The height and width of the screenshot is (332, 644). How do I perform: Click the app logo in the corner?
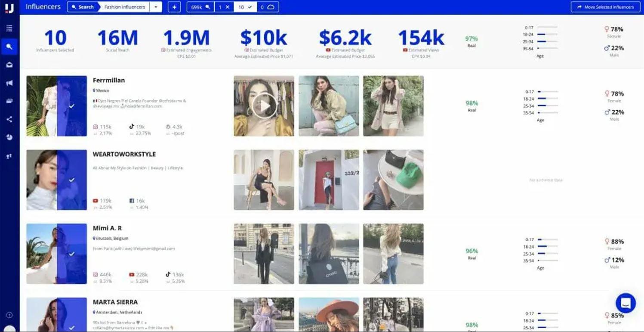click(x=9, y=8)
